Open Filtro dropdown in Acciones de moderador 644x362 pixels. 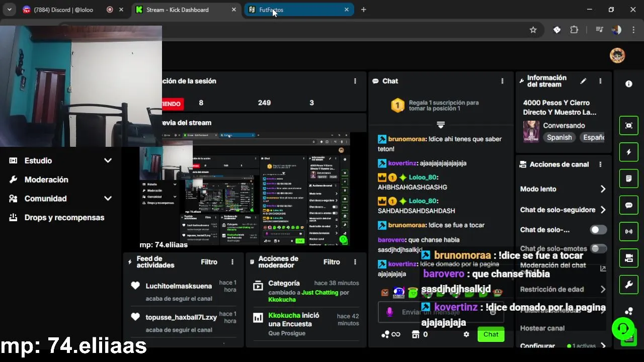click(x=332, y=262)
